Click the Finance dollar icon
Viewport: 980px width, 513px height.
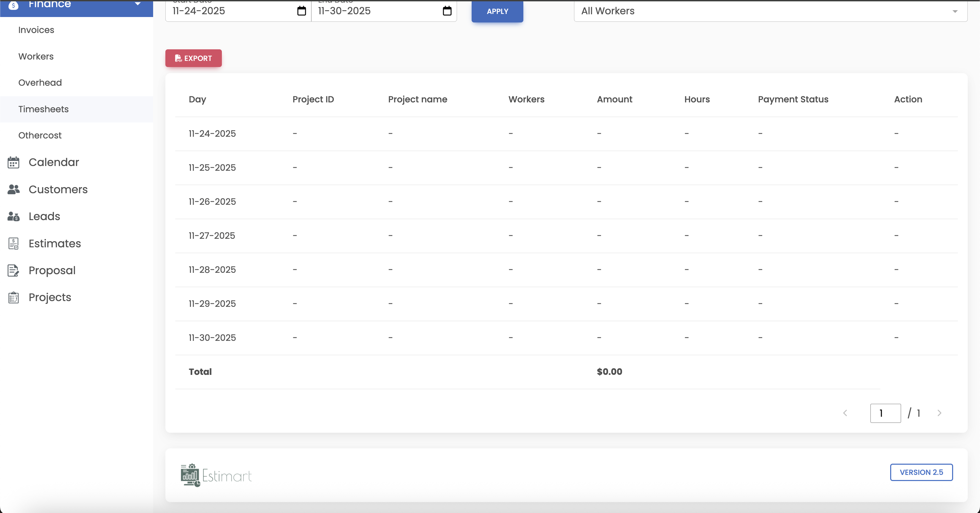[x=14, y=6]
